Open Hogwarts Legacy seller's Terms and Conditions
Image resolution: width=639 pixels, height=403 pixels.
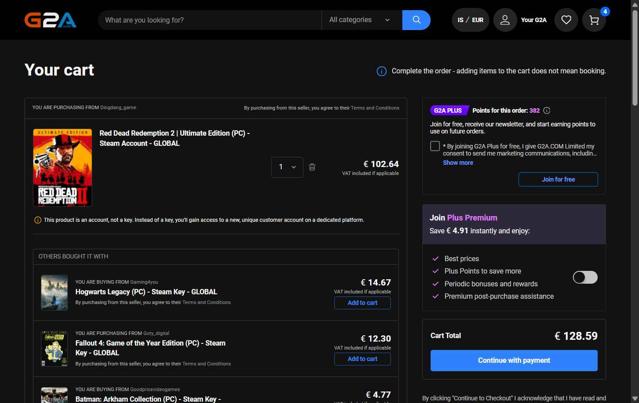pos(206,302)
